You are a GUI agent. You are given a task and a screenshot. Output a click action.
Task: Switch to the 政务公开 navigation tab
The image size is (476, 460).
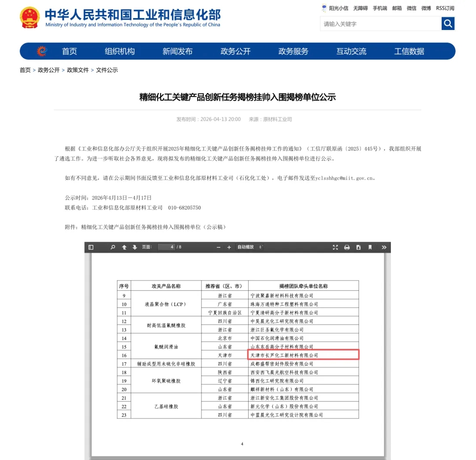coord(235,51)
